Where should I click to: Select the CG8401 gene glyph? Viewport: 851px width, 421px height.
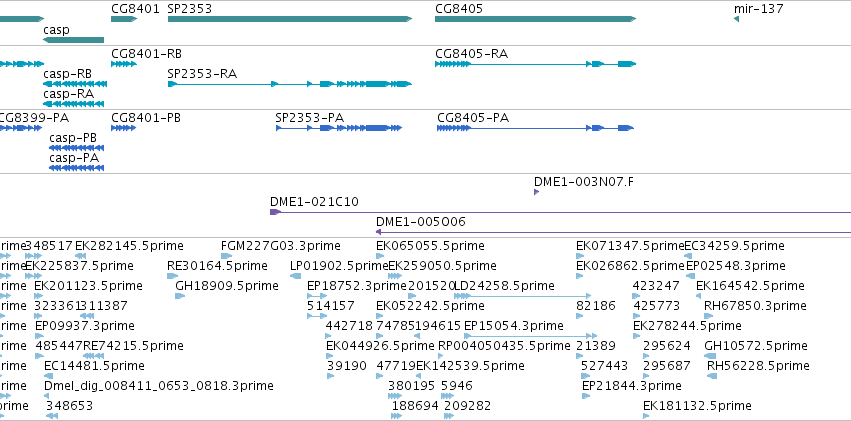pos(124,19)
